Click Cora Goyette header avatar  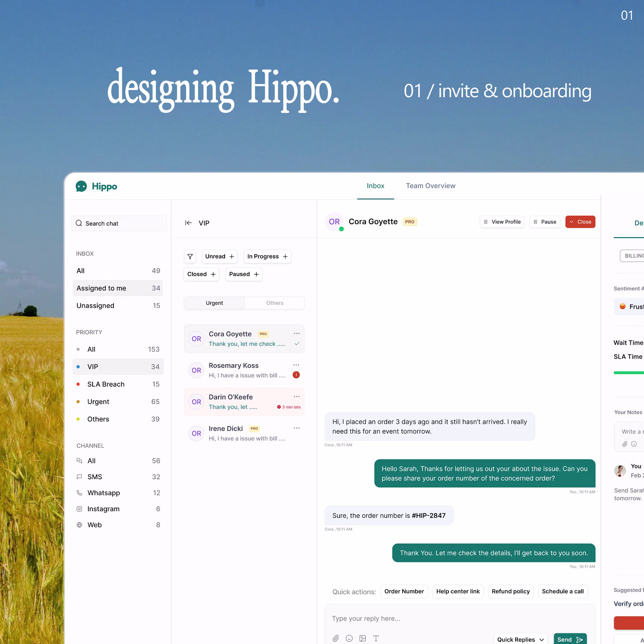334,222
